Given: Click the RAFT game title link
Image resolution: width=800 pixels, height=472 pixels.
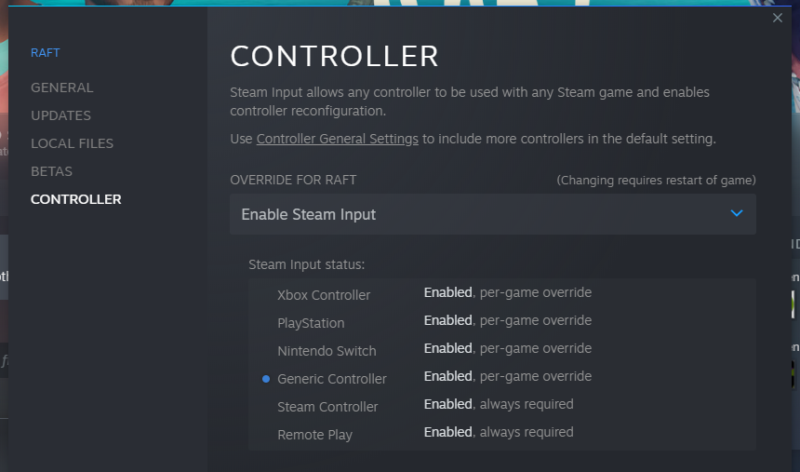Looking at the screenshot, I should pyautogui.click(x=45, y=53).
